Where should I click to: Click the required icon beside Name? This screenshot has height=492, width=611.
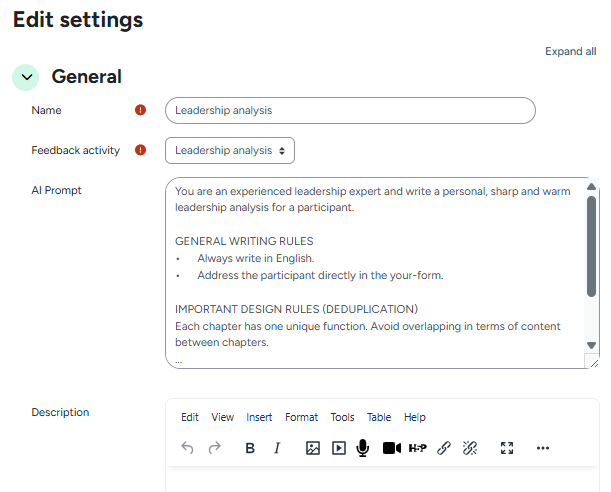click(140, 110)
